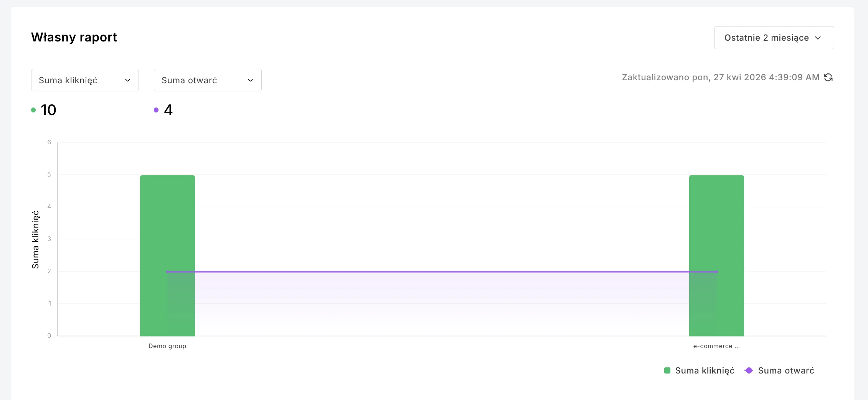Click the purple Suma otwarć line mid-chart
This screenshot has height=400, width=868.
441,272
